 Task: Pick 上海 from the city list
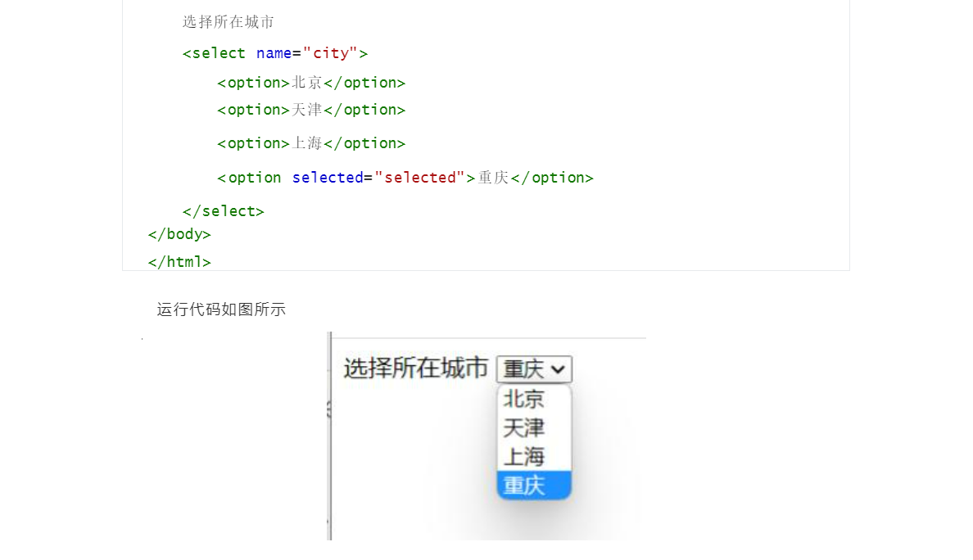click(524, 456)
